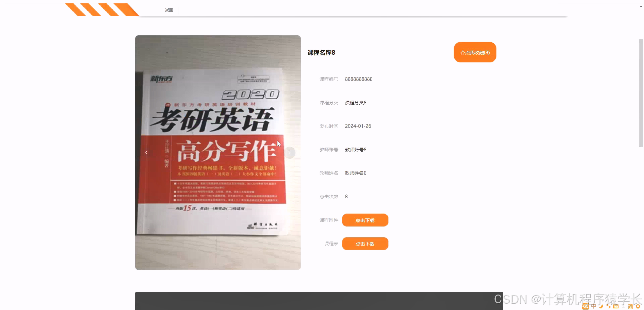Download the 课程附件 attachment

(365, 220)
